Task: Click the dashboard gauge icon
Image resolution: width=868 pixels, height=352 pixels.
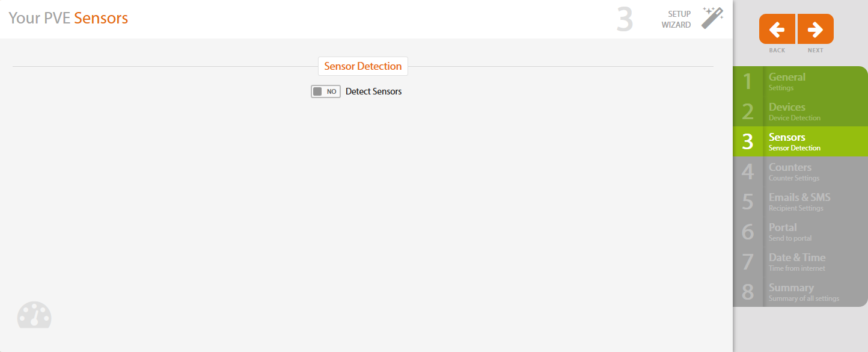Action: (x=34, y=315)
